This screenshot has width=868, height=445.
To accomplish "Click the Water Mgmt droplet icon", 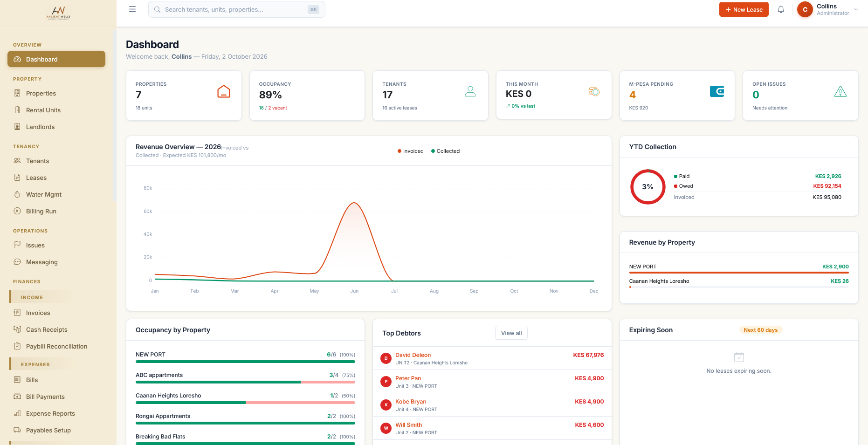I will [x=17, y=194].
